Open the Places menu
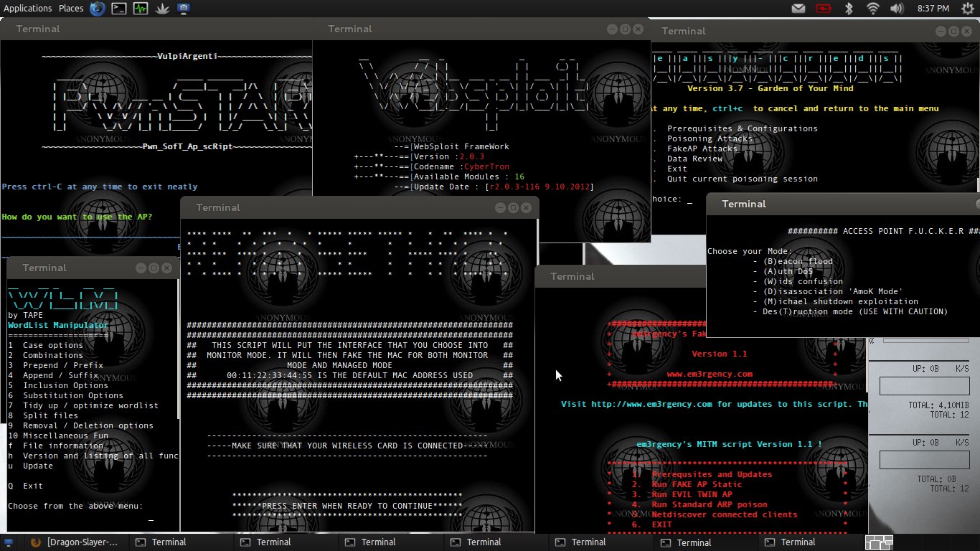Viewport: 980px width, 551px height. pos(71,9)
